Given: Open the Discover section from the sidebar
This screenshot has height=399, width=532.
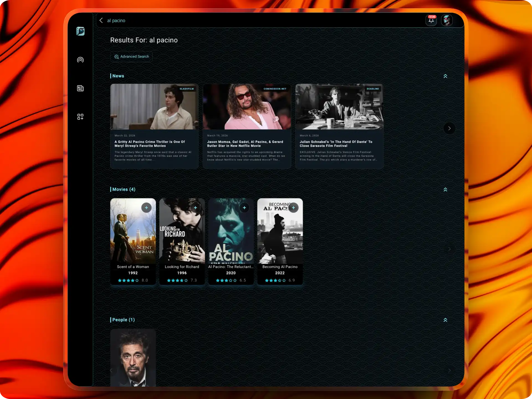Looking at the screenshot, I should click(x=80, y=60).
